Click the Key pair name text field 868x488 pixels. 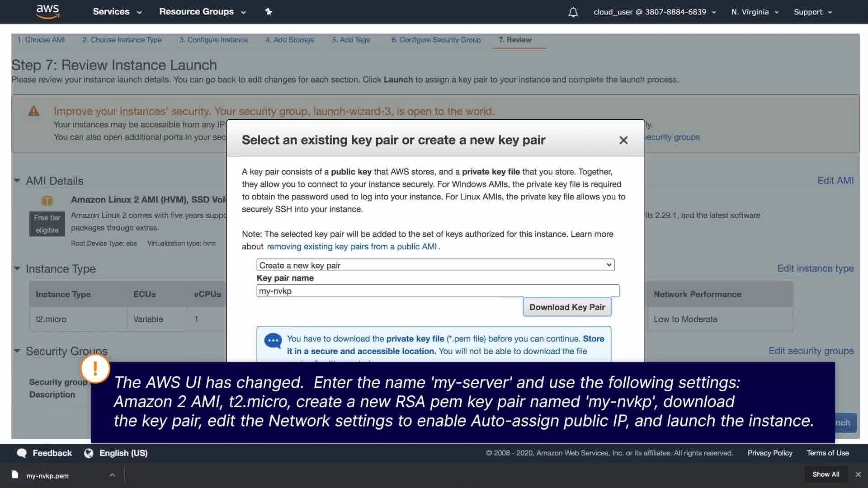437,291
